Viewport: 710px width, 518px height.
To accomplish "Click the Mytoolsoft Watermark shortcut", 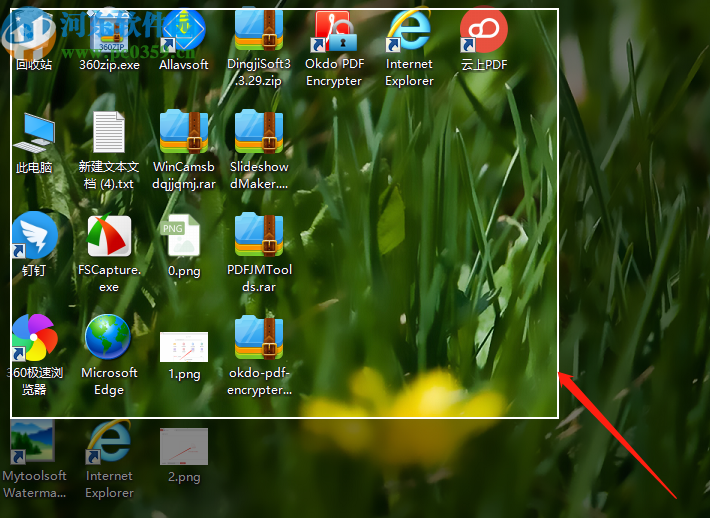I will point(34,460).
